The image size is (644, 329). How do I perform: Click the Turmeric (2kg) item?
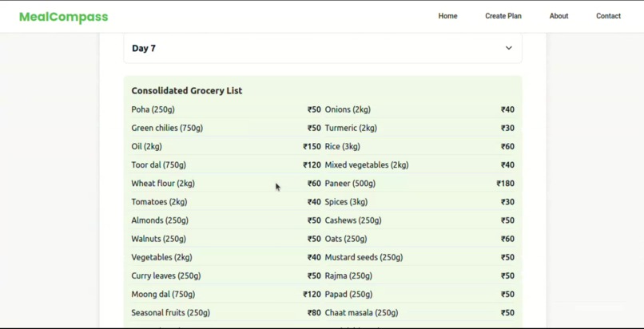351,128
